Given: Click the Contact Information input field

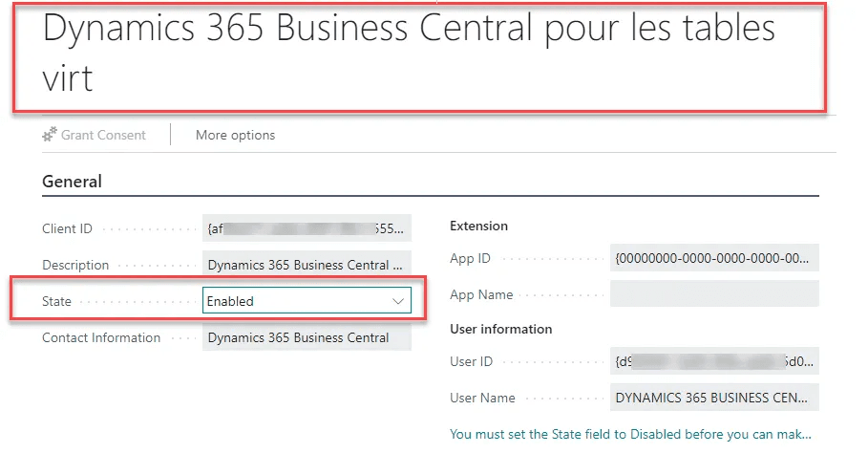Looking at the screenshot, I should [307, 337].
